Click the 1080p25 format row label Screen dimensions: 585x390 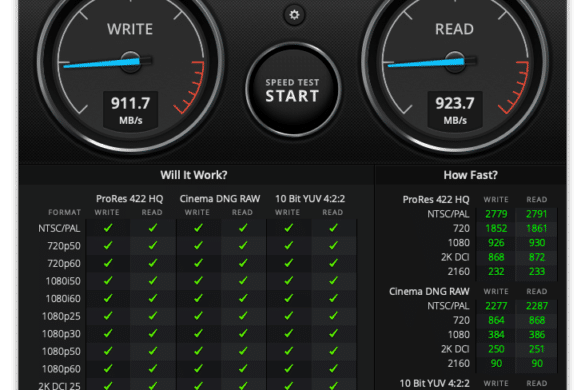pos(61,316)
